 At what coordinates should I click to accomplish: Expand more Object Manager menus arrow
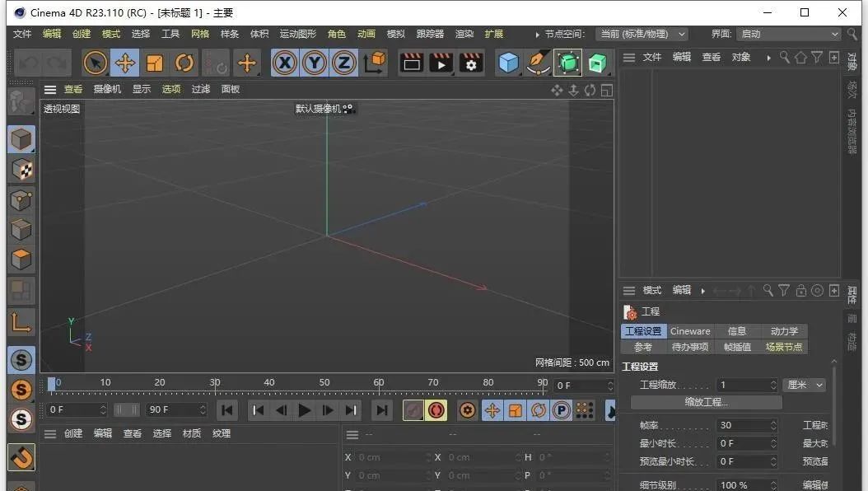coord(768,58)
